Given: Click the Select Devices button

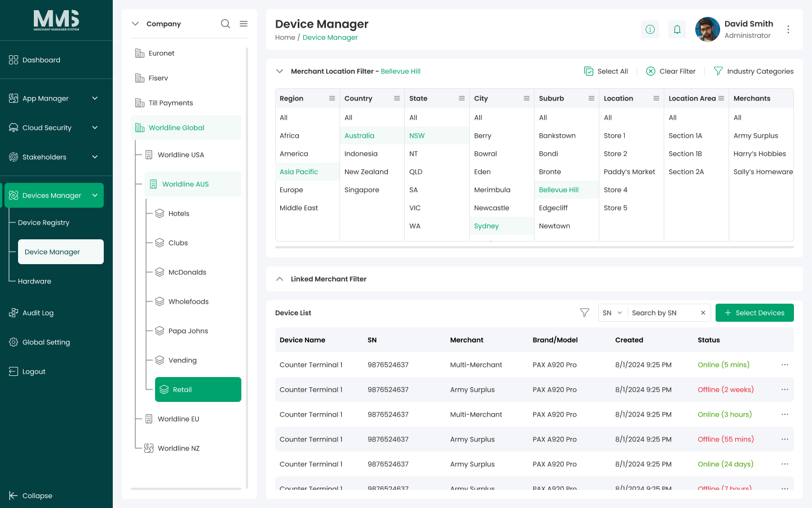Looking at the screenshot, I should click(x=754, y=313).
